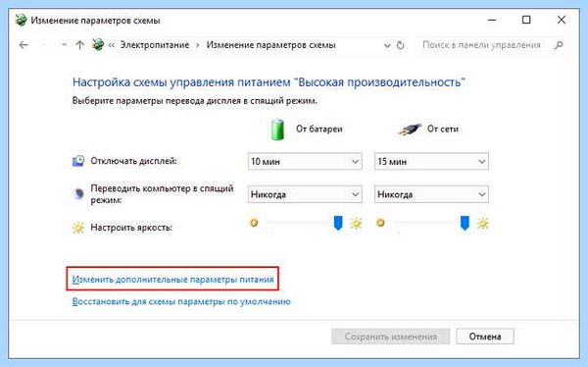Expand the address bar history dropdown

pos(387,46)
